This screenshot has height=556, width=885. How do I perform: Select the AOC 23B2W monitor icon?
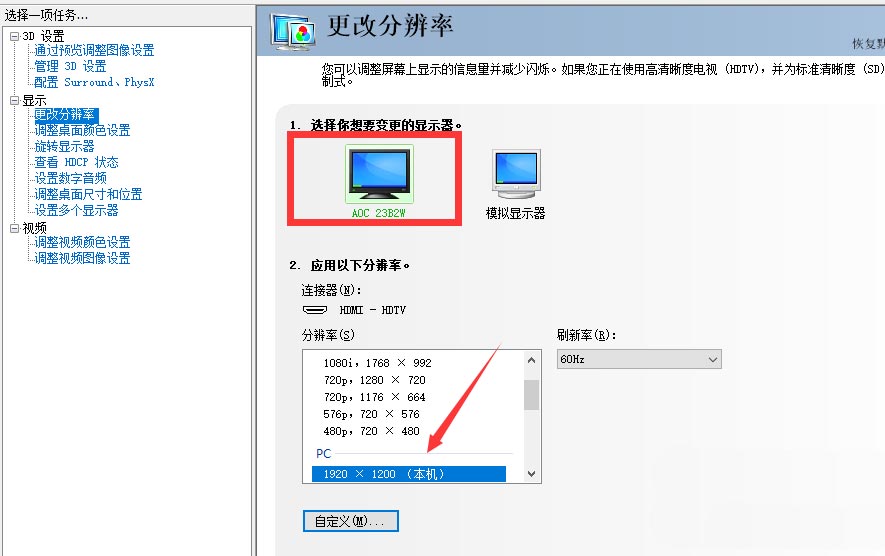tap(379, 173)
